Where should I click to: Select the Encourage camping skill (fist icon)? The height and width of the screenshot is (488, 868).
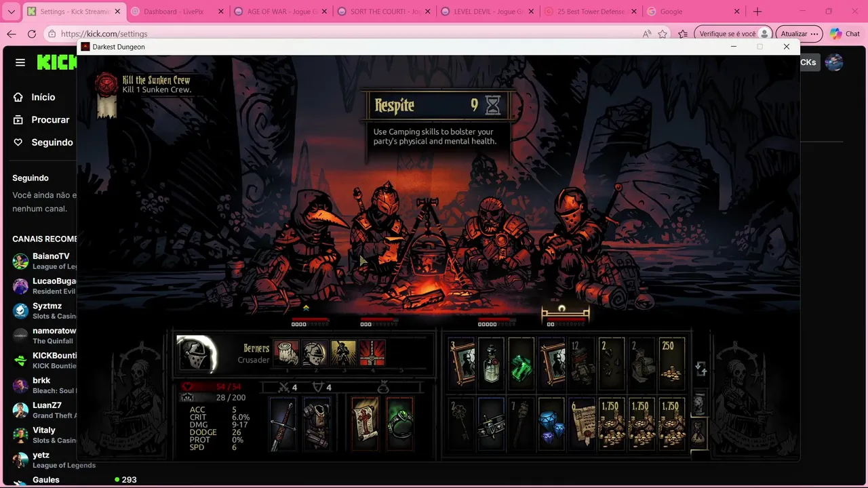286,353
